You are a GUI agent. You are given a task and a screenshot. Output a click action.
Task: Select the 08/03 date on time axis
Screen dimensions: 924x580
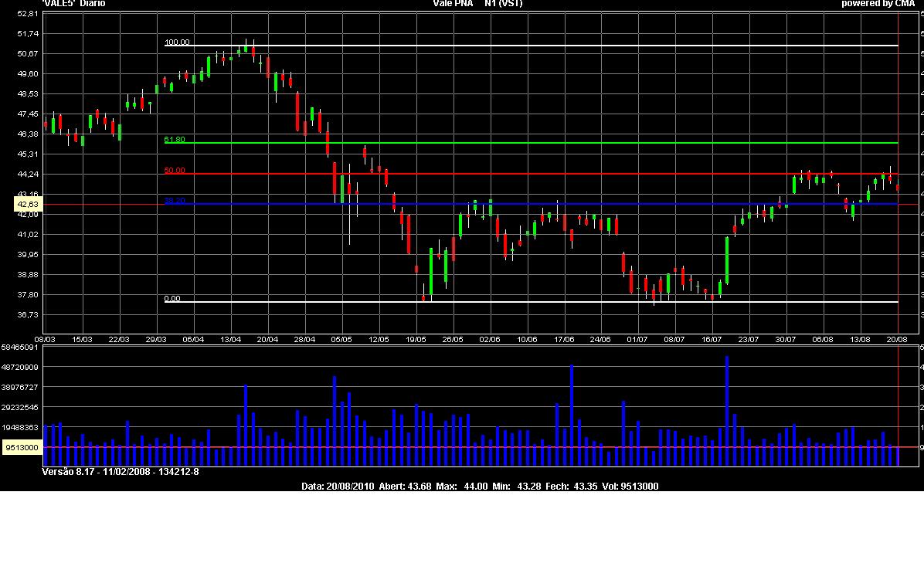[x=45, y=339]
